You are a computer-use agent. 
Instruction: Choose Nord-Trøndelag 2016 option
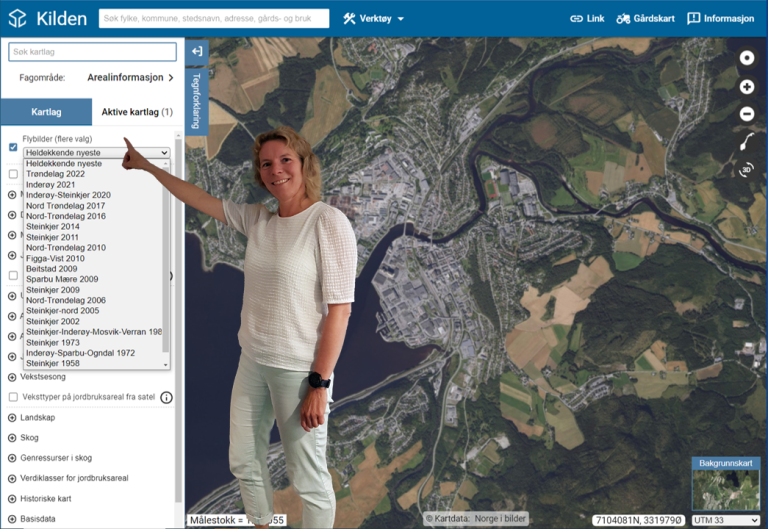coord(66,216)
